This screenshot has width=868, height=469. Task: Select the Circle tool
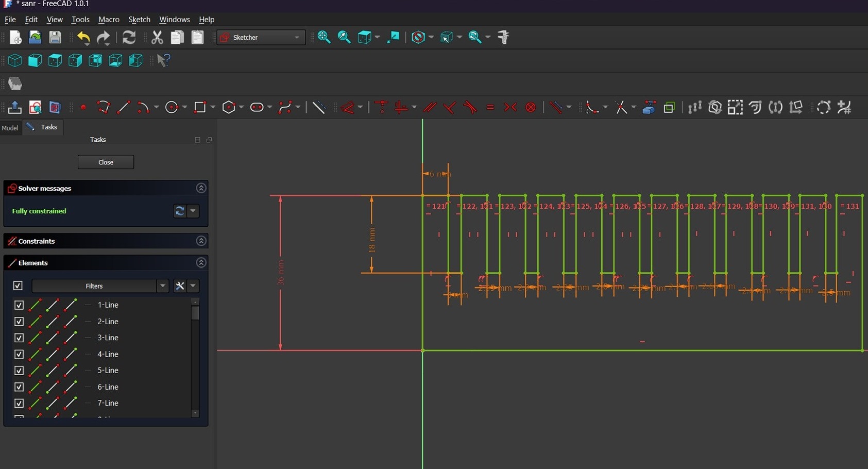172,107
